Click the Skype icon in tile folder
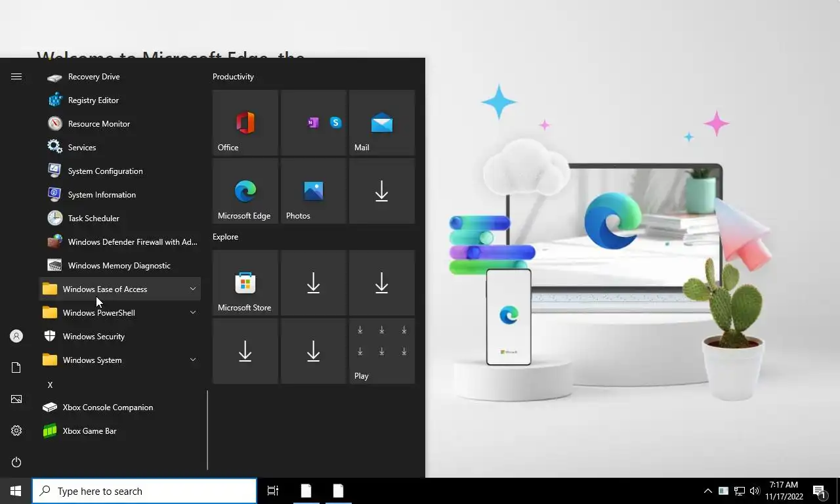This screenshot has height=504, width=840. click(335, 123)
